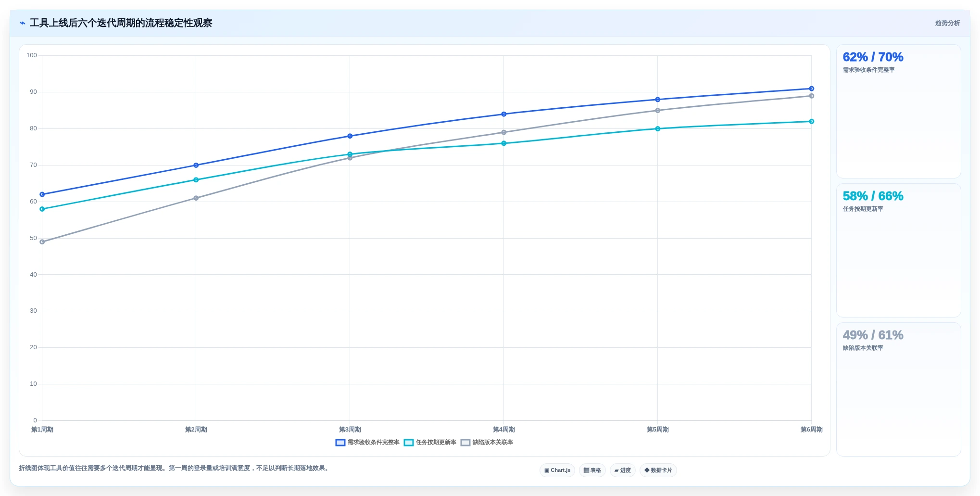980x496 pixels.
Task: Select the Chart.js chip
Action: pos(557,471)
